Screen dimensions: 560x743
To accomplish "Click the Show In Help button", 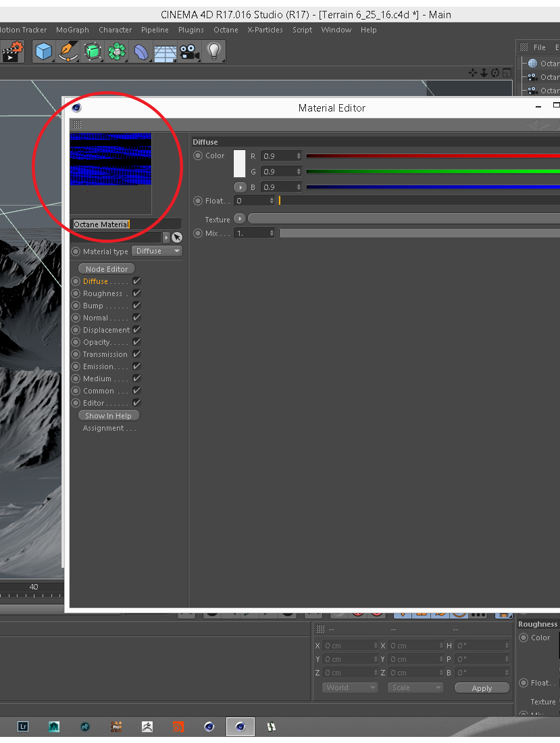I will coord(108,416).
